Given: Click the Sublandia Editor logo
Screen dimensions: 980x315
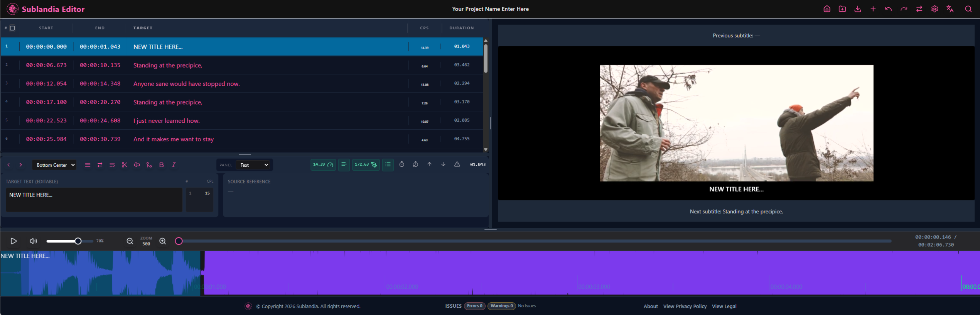Looking at the screenshot, I should (x=46, y=9).
